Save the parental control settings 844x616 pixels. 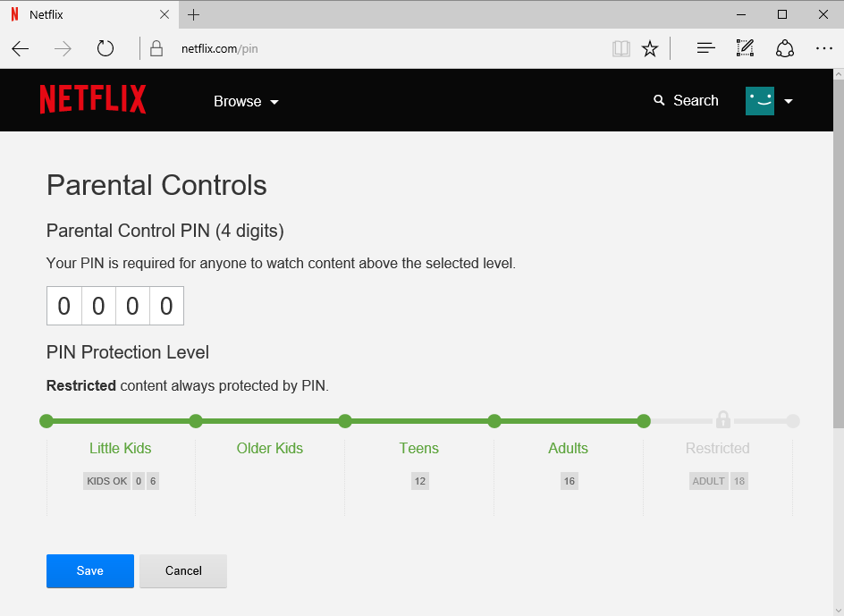click(90, 570)
